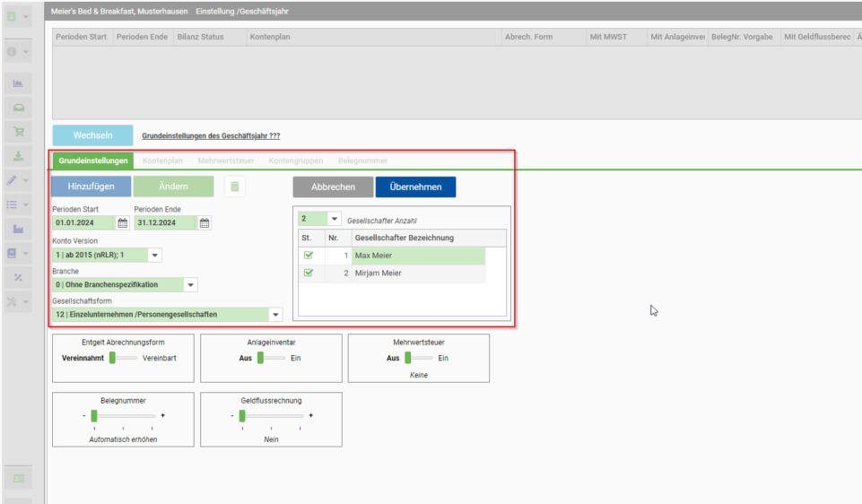The height and width of the screenshot is (504, 862).
Task: Click the Geldflussrechnung slider handle
Action: (x=242, y=416)
